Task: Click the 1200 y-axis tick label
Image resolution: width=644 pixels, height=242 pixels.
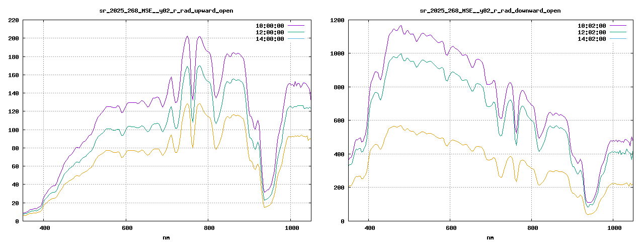Action: coord(337,20)
